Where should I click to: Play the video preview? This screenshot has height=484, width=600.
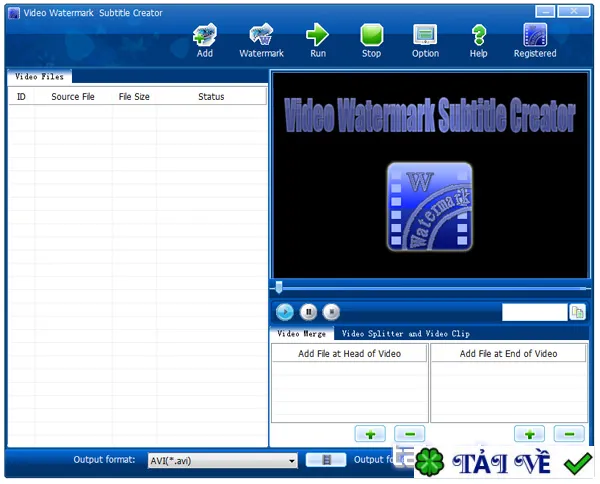coord(285,312)
